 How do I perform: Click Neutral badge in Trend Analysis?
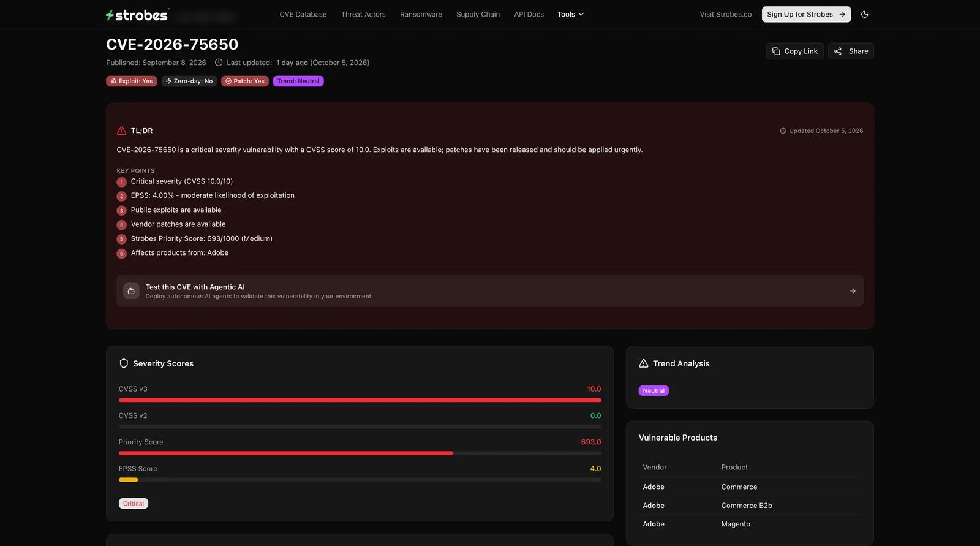coord(654,390)
